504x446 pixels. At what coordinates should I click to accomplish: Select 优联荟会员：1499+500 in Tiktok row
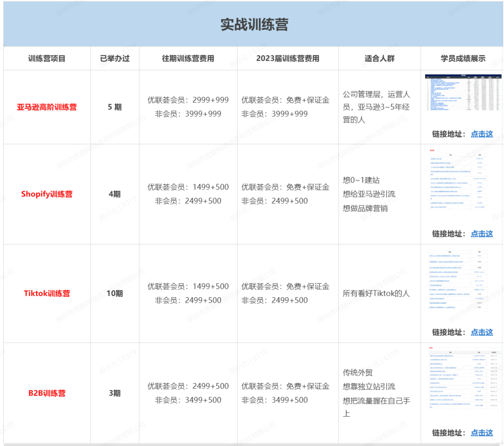[x=188, y=286]
